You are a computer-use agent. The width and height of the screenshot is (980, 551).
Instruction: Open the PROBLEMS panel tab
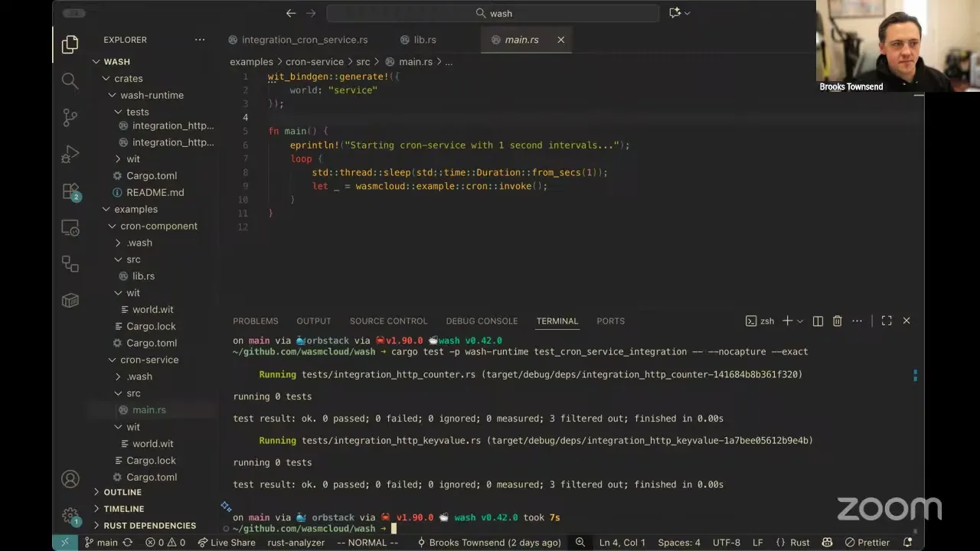[256, 321]
